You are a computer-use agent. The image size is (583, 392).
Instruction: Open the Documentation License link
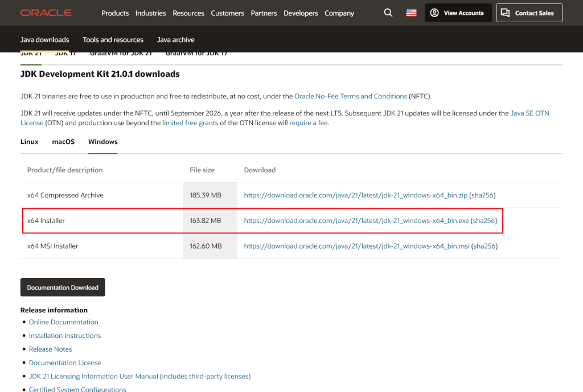tap(65, 362)
